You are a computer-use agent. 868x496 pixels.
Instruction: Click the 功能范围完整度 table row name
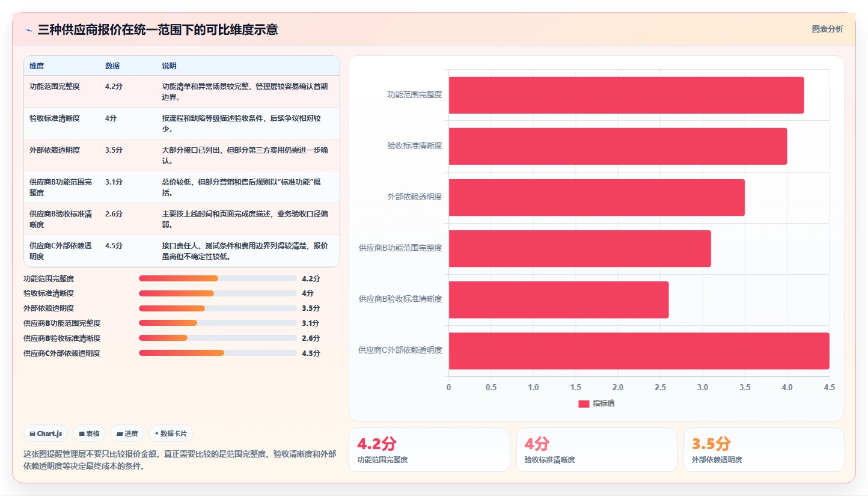(x=55, y=86)
